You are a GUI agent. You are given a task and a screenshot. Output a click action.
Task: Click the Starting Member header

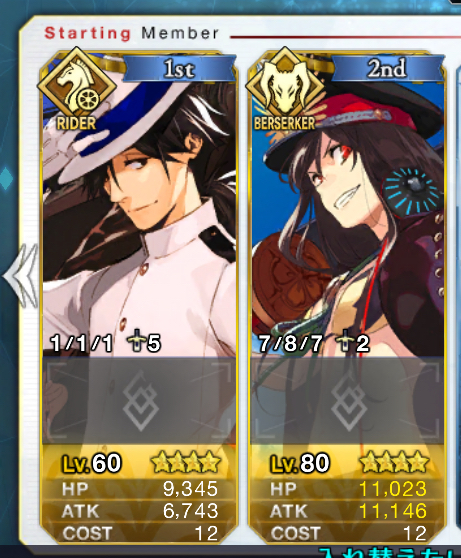[x=131, y=33]
